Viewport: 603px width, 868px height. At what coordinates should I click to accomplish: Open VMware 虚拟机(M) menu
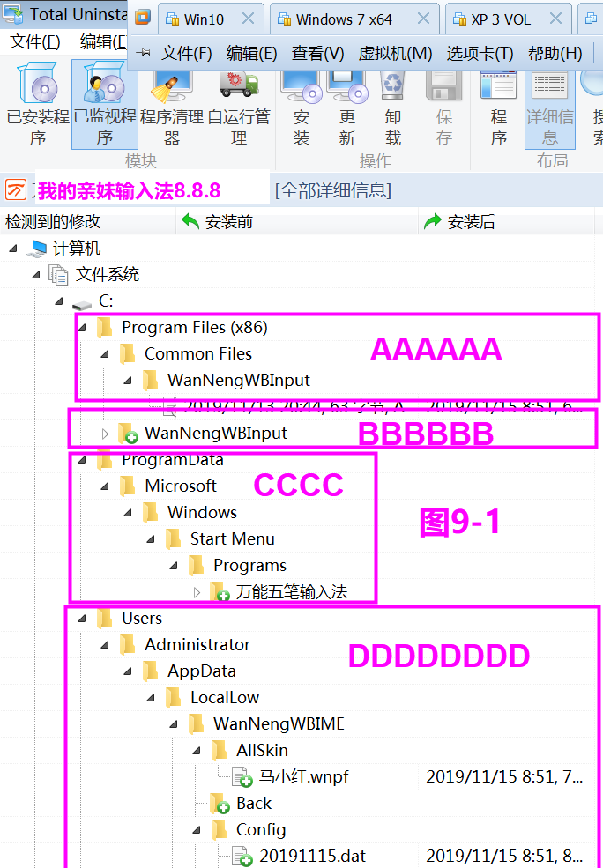tap(395, 53)
